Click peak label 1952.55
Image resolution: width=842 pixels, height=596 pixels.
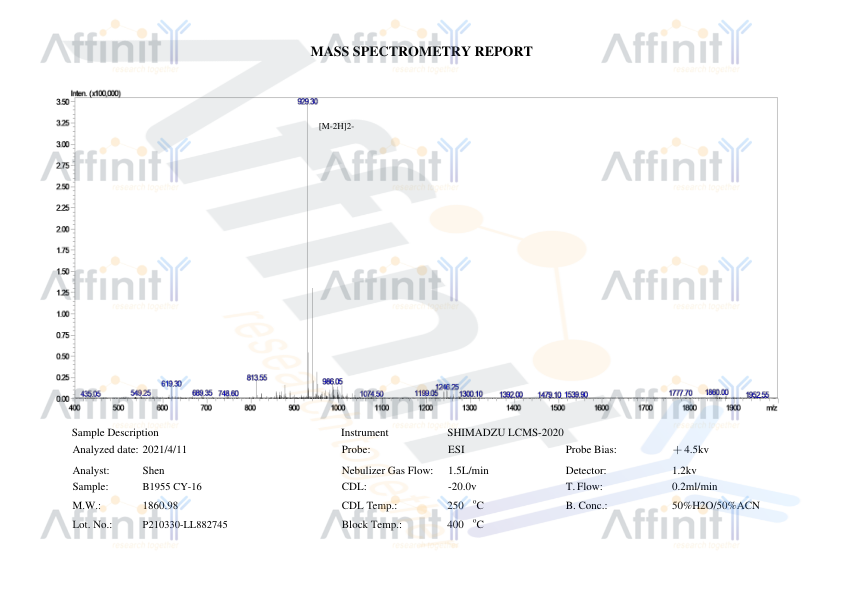pyautogui.click(x=758, y=395)
